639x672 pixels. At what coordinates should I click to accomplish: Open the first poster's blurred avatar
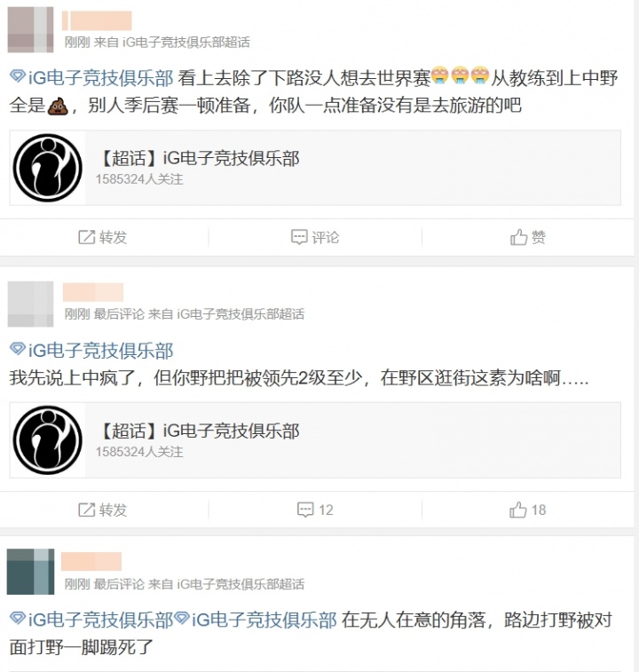point(30,29)
